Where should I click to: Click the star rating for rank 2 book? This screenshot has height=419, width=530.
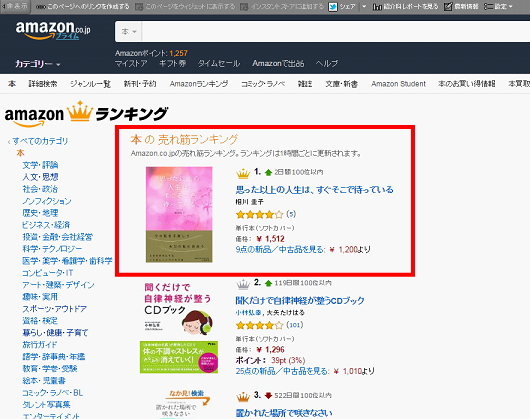tap(259, 325)
